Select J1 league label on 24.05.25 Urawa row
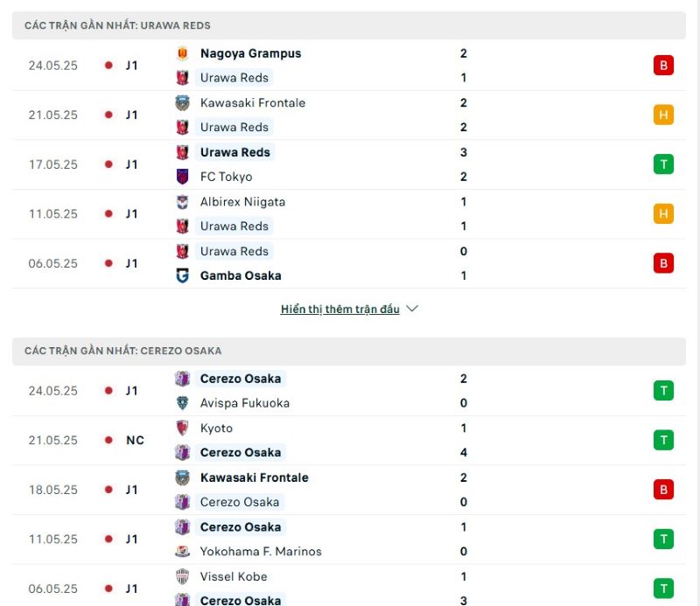The height and width of the screenshot is (606, 700). pos(131,66)
